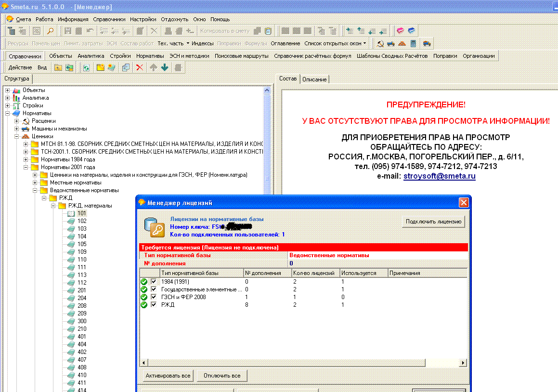
Task: Open the Настройки menu
Action: coord(143,19)
